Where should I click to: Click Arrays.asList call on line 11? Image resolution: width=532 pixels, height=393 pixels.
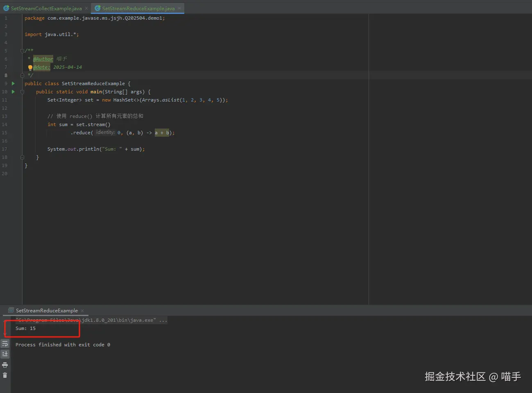click(x=161, y=100)
